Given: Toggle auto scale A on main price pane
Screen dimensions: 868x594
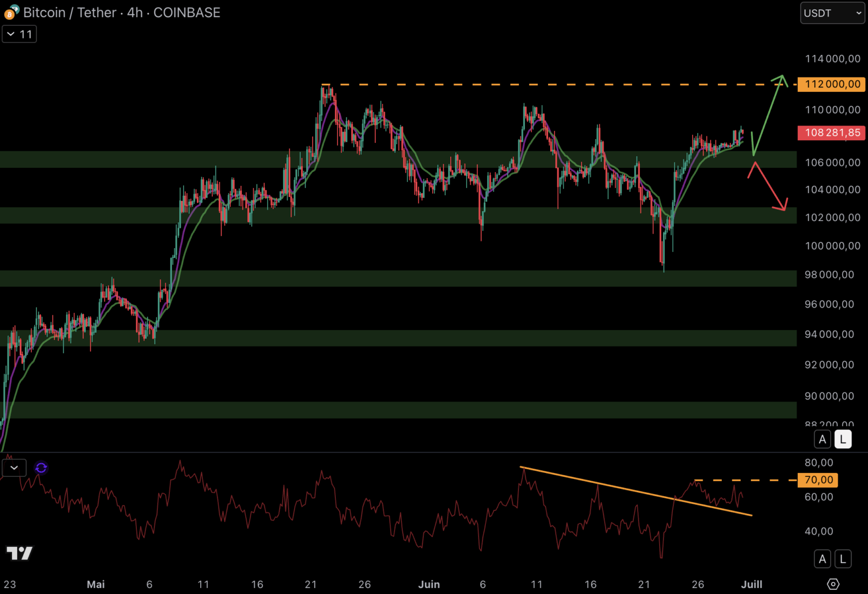Looking at the screenshot, I should tap(822, 439).
